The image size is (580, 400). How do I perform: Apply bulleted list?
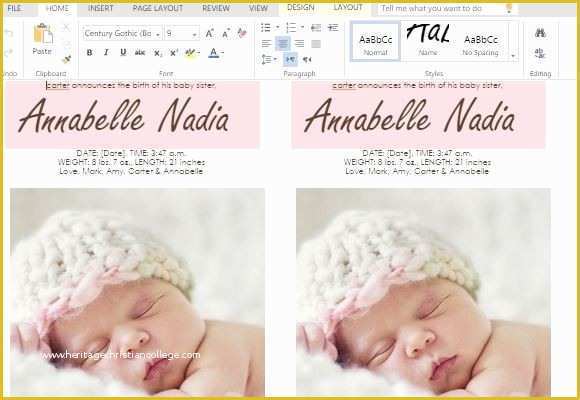(x=266, y=27)
